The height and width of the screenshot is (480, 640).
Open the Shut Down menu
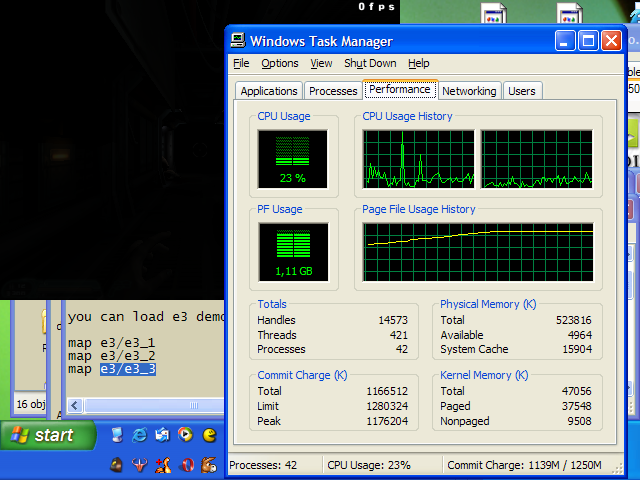point(370,63)
